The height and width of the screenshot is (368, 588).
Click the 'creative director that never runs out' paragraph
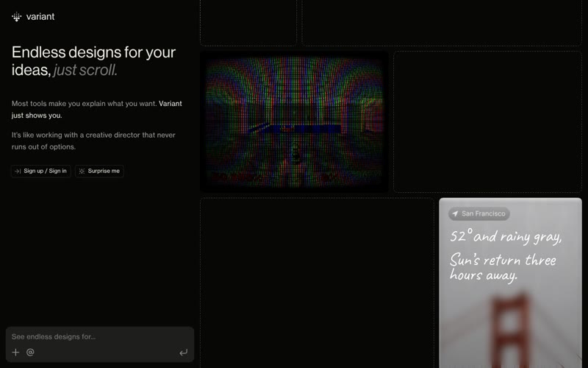pyautogui.click(x=93, y=141)
